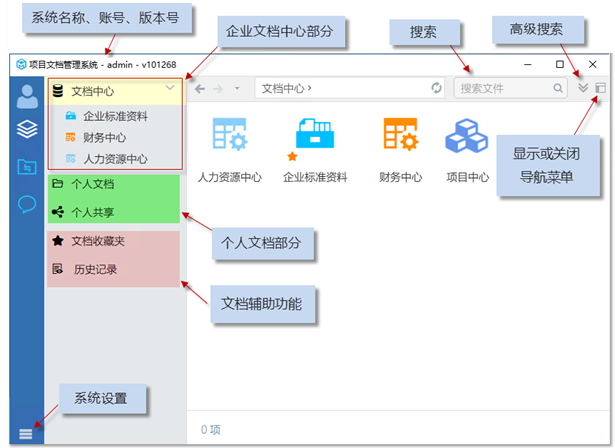Open the layers icon in left sidebar
This screenshot has width=615, height=448.
(x=26, y=130)
